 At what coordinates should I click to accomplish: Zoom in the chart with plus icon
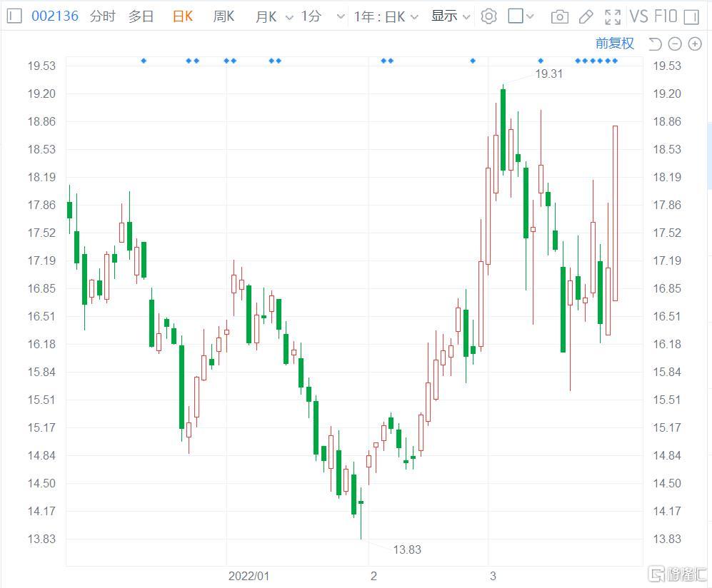pos(695,44)
